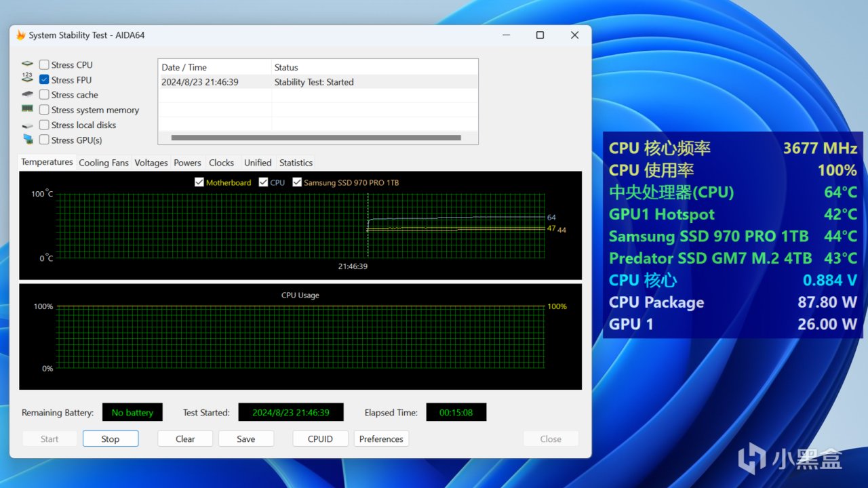Open the Voltages tab
The height and width of the screenshot is (488, 868).
pyautogui.click(x=151, y=163)
